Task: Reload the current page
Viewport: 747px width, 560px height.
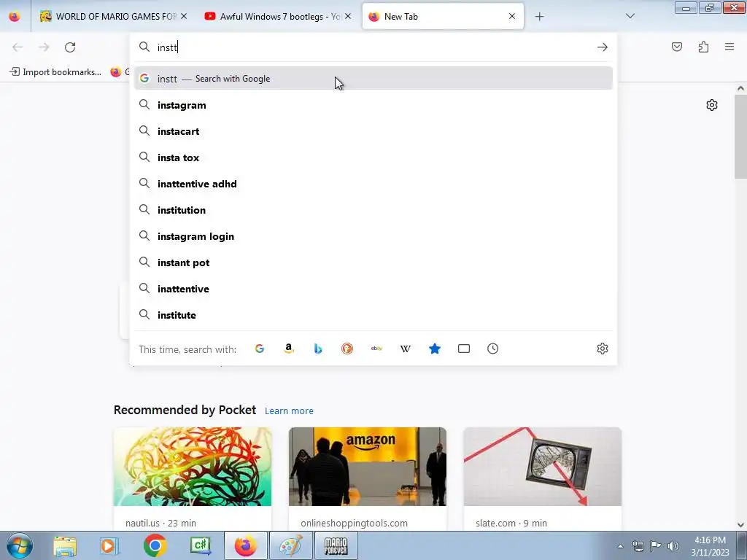Action: click(x=70, y=47)
